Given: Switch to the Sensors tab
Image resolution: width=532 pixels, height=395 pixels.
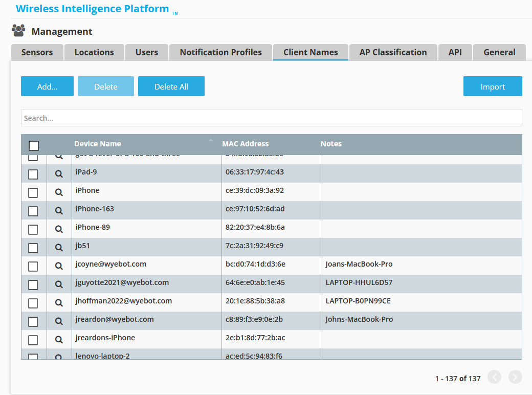Looking at the screenshot, I should coord(37,52).
